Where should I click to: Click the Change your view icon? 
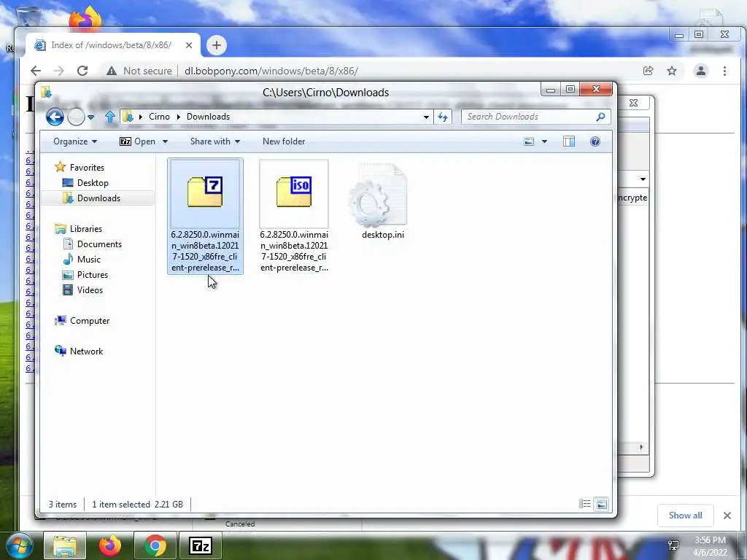tap(529, 141)
